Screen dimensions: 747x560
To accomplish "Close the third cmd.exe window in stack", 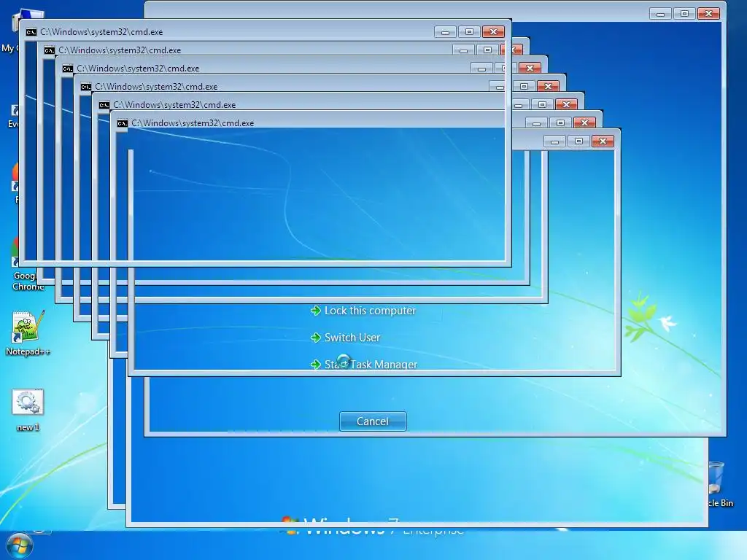I will [530, 68].
